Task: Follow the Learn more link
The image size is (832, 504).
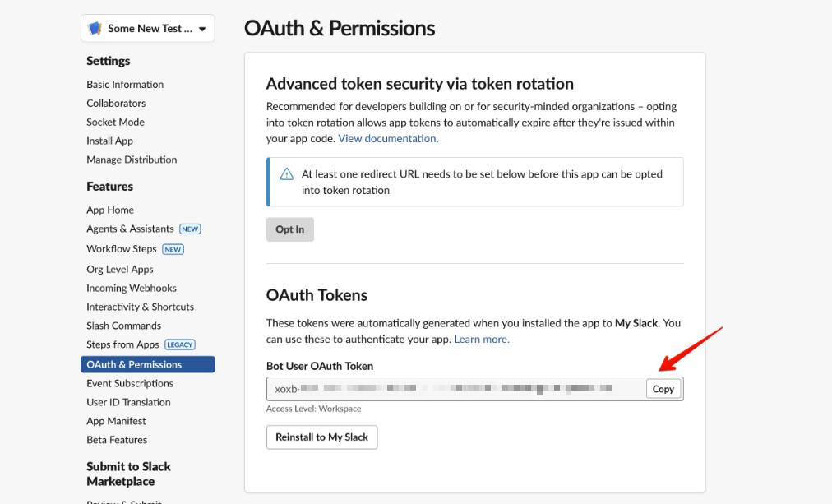Action: pos(482,340)
